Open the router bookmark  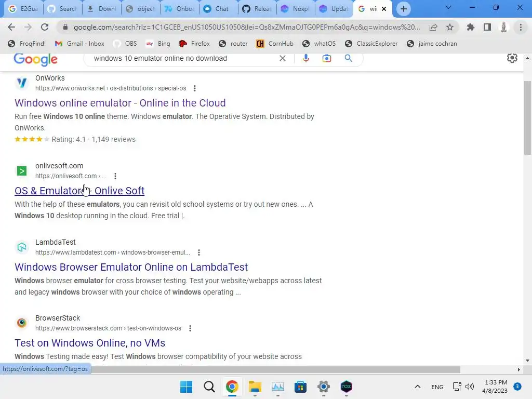click(x=233, y=44)
